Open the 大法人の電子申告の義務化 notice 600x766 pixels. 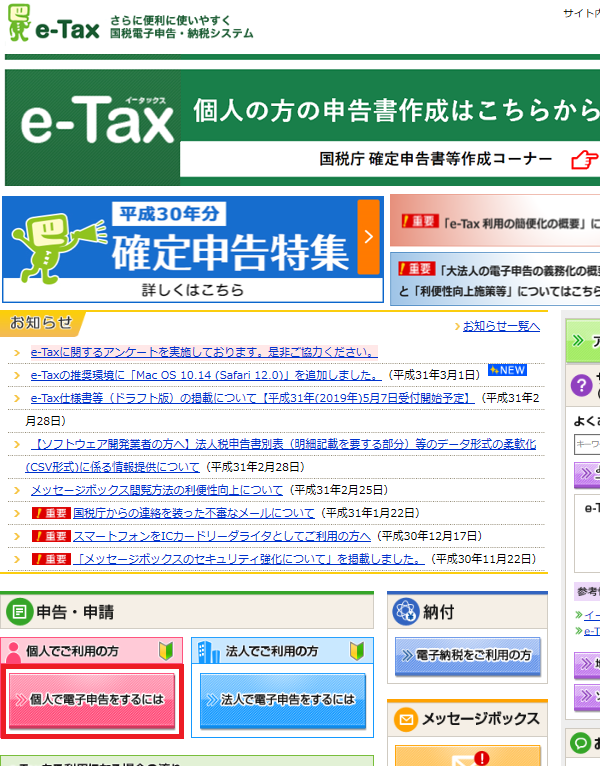coord(495,279)
